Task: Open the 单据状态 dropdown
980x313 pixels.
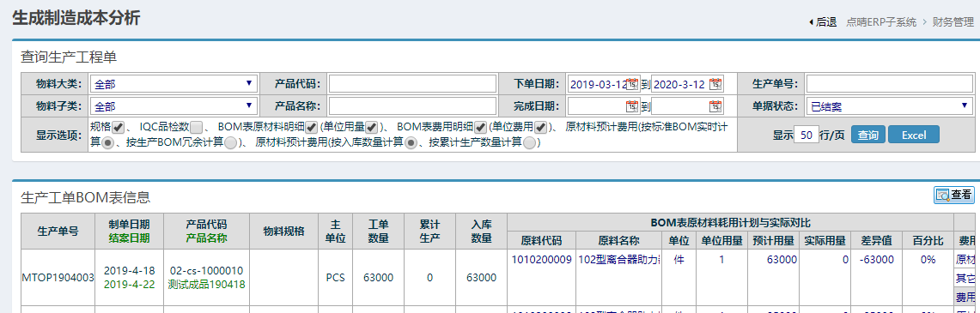Action: pos(889,106)
